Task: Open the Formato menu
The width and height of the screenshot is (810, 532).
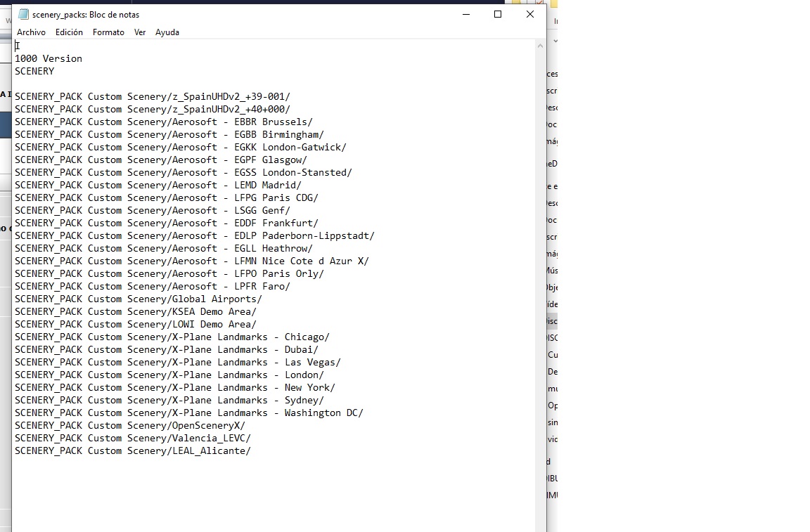Action: pyautogui.click(x=108, y=32)
